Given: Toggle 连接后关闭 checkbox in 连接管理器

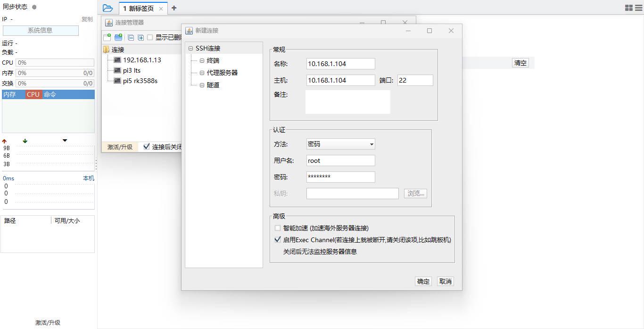Looking at the screenshot, I should (x=147, y=147).
